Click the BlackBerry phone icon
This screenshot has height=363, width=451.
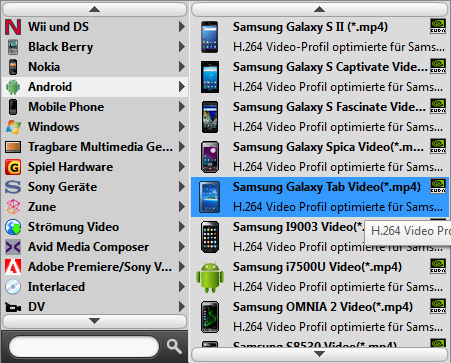[x=13, y=47]
